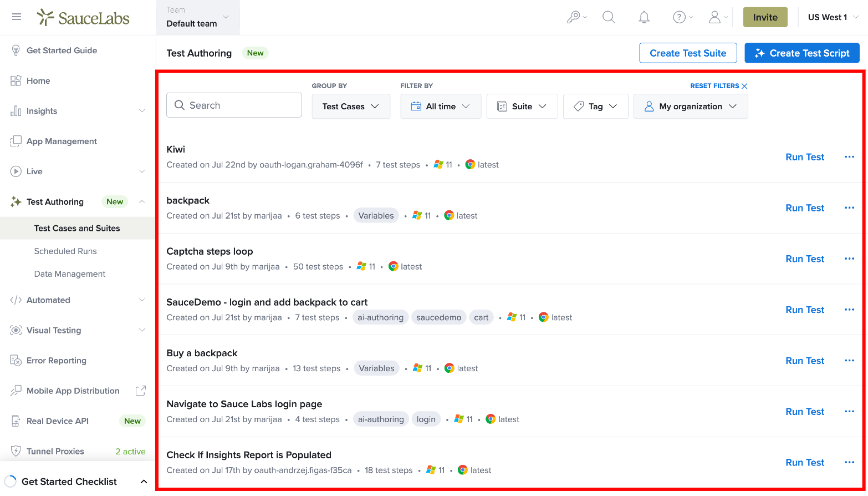The width and height of the screenshot is (868, 496).
Task: Click the saucedemo tag
Action: (439, 317)
